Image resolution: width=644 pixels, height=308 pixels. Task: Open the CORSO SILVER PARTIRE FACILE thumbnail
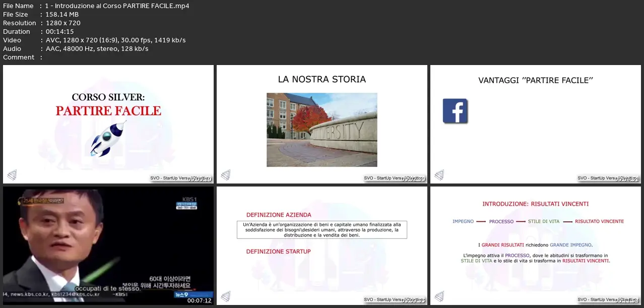point(108,124)
